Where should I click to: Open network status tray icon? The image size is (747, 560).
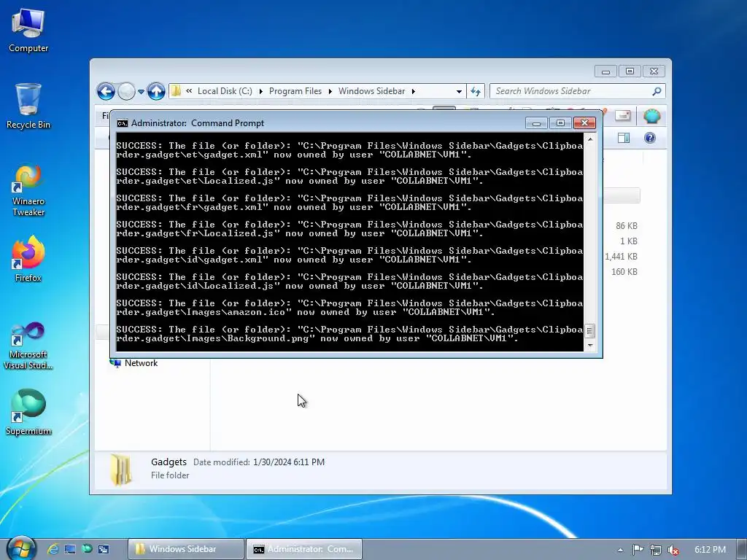656,550
